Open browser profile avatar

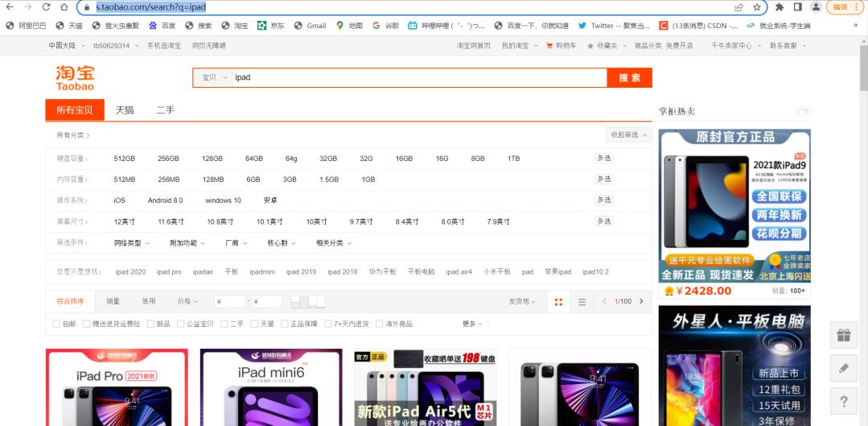816,7
